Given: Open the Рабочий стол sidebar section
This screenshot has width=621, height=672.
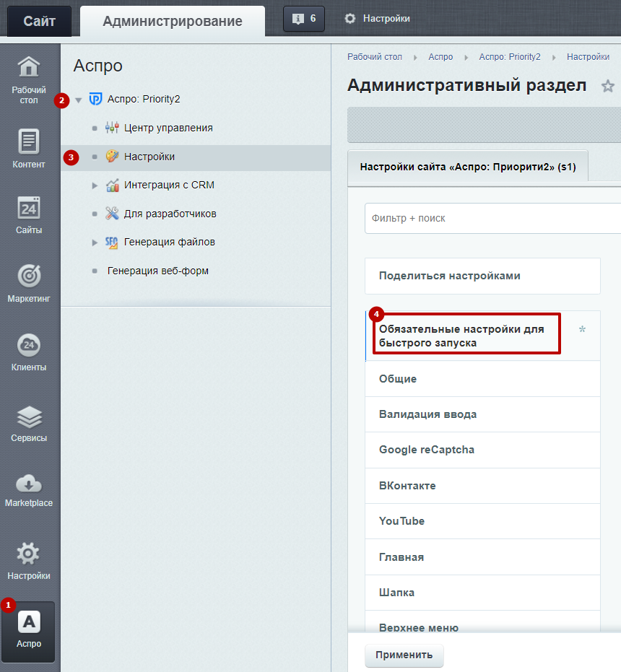Looking at the screenshot, I should coord(29,80).
